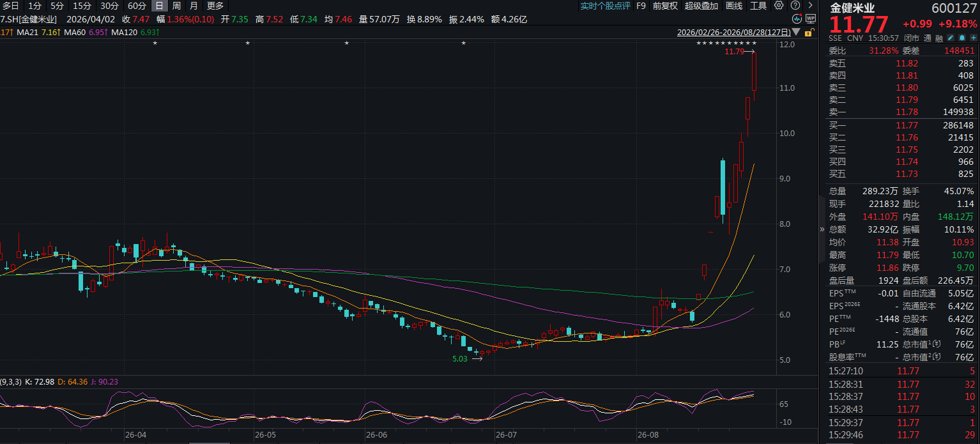
Task: Select the 日 daily period button
Action: [159, 6]
